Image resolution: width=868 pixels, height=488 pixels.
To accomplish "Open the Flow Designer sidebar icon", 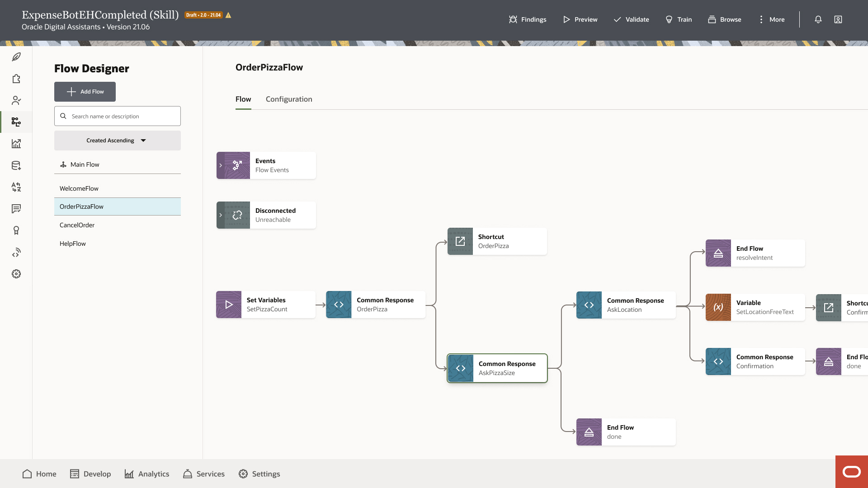I will (x=16, y=122).
